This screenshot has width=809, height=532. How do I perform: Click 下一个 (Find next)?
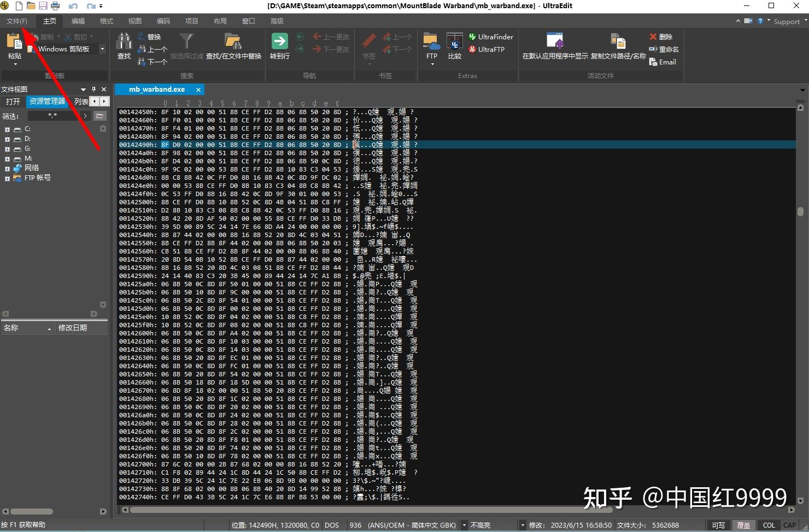[x=153, y=62]
